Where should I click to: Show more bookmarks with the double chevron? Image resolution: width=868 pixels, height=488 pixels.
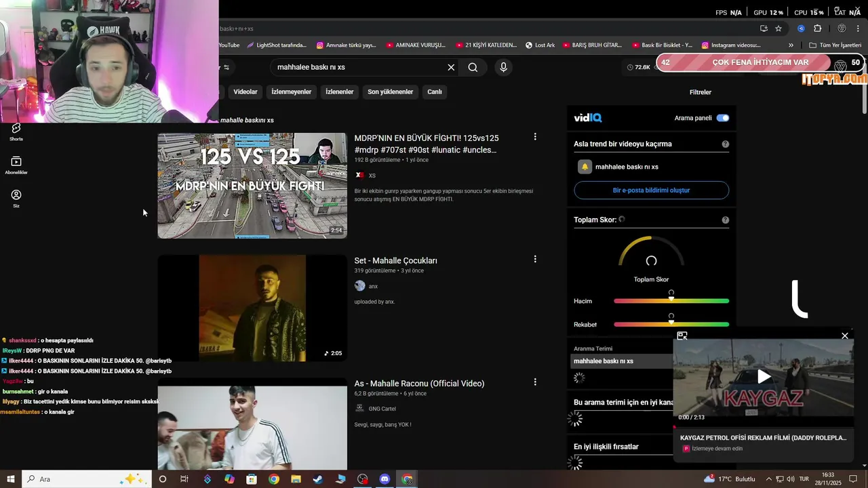(x=791, y=45)
